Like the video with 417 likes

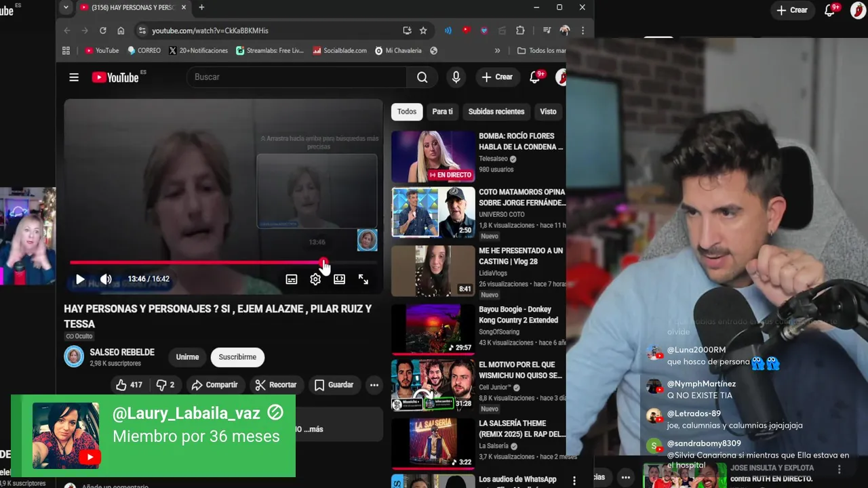coord(129,385)
